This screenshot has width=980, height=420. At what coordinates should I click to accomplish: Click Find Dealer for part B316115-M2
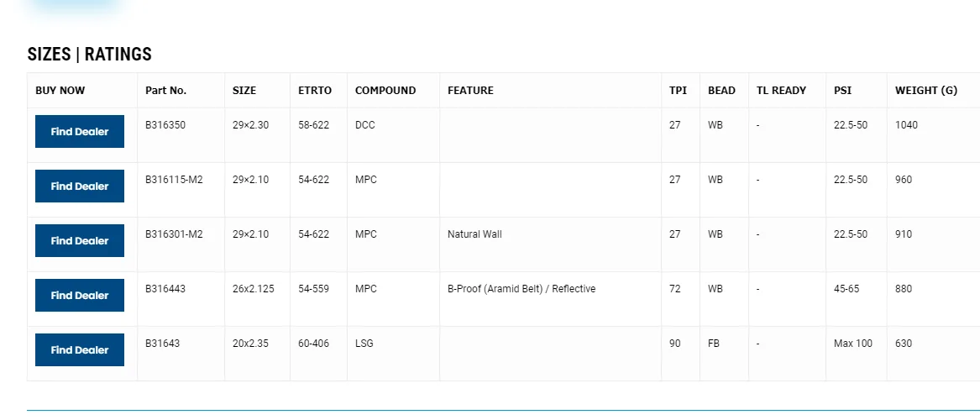click(x=80, y=186)
